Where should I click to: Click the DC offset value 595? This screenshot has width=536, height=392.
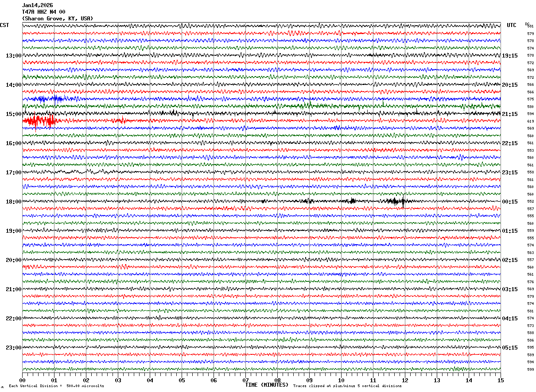coord(530,348)
